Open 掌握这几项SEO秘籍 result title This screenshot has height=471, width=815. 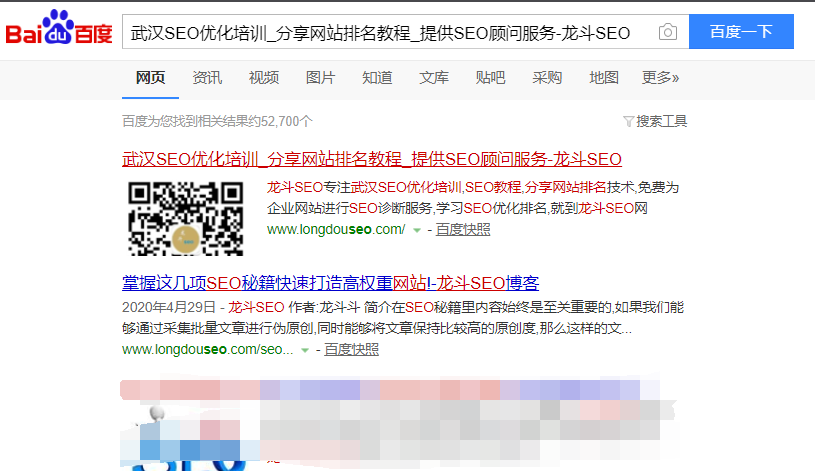click(331, 283)
